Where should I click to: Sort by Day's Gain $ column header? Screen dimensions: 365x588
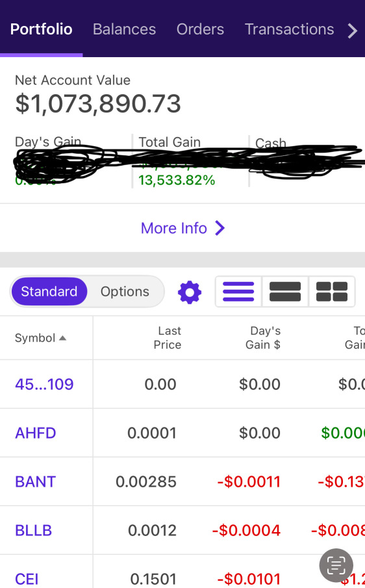263,338
